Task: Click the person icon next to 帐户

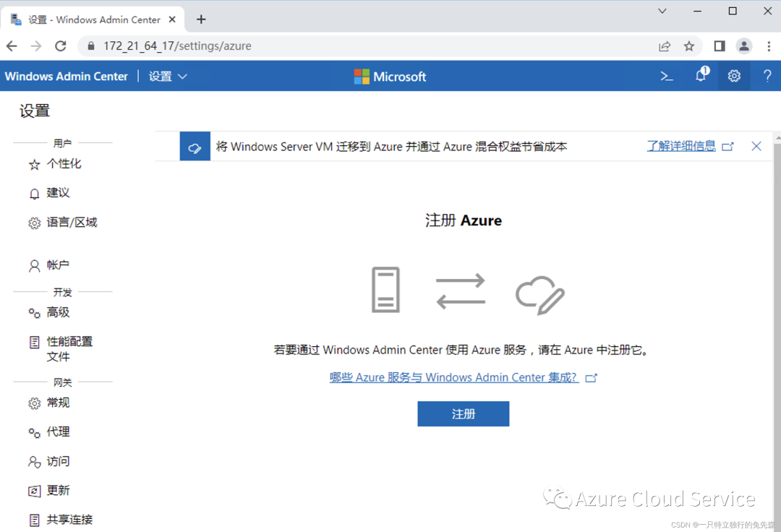Action: [34, 266]
